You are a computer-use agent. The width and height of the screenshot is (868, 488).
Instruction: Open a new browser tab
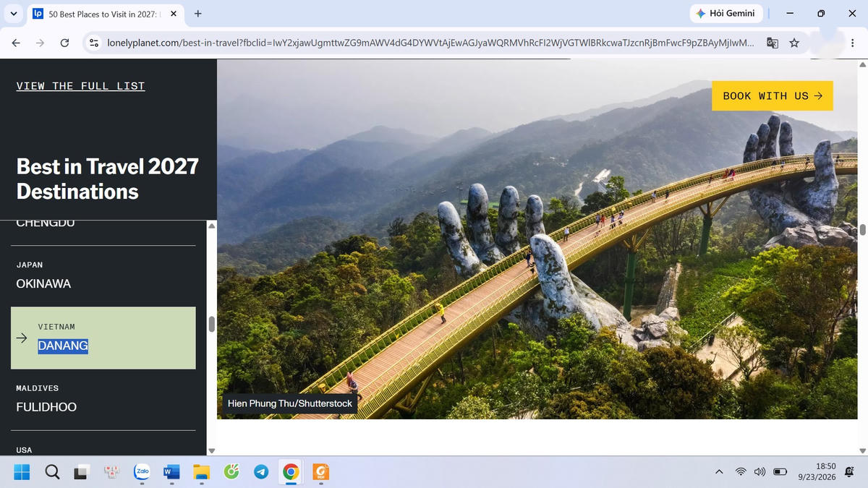tap(198, 13)
